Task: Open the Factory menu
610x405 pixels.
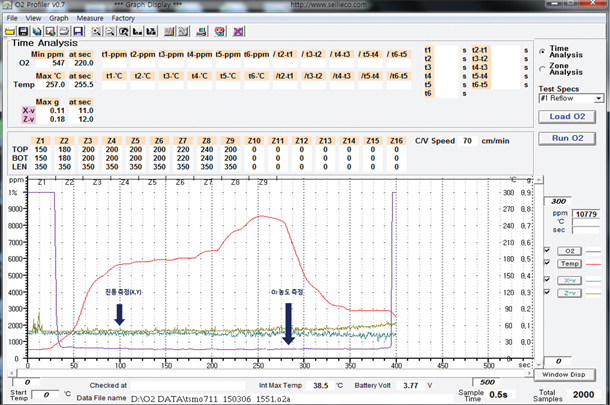Action: click(x=123, y=18)
